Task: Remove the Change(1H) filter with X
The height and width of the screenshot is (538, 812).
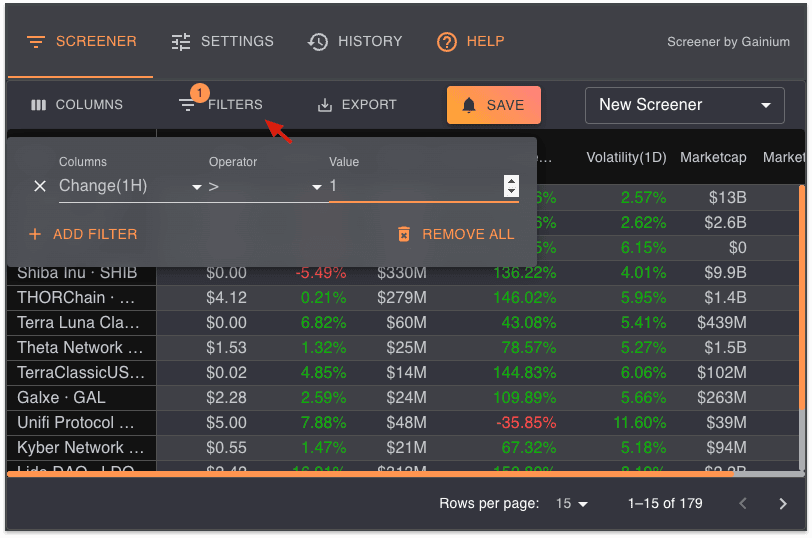Action: point(40,186)
